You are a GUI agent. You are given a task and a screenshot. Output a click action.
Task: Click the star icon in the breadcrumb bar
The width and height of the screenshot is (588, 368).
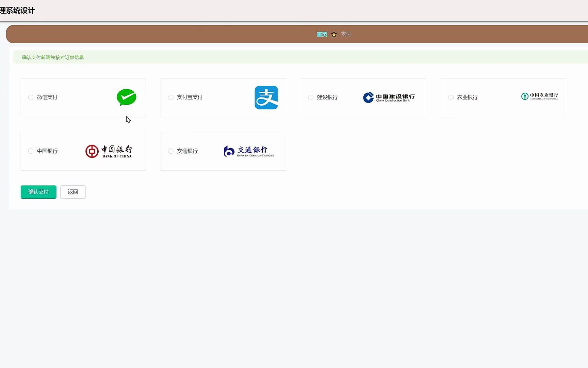click(x=334, y=34)
